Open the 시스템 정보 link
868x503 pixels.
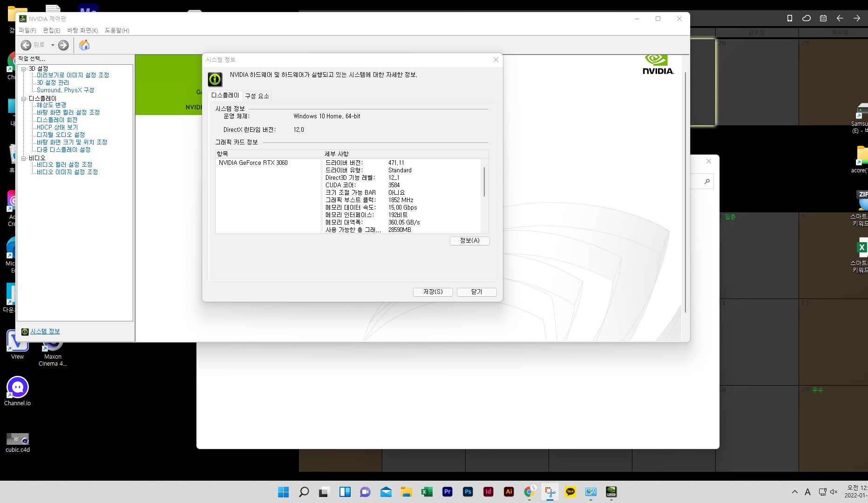point(45,332)
